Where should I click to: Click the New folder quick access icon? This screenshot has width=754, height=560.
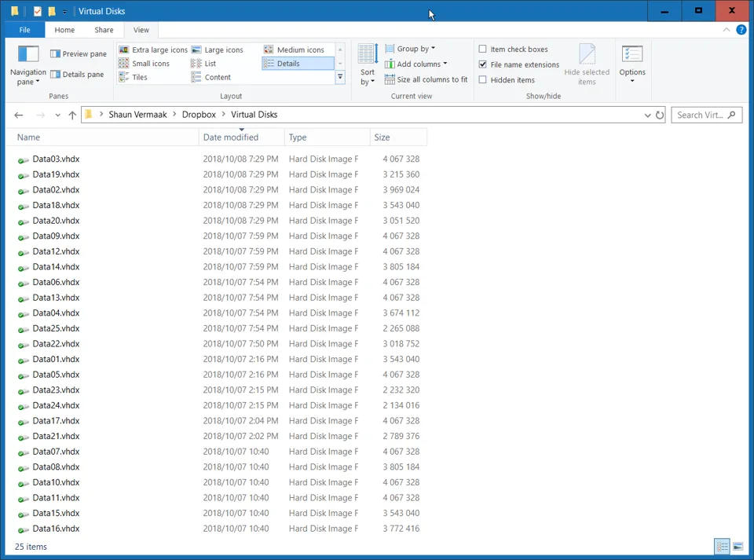(x=52, y=11)
